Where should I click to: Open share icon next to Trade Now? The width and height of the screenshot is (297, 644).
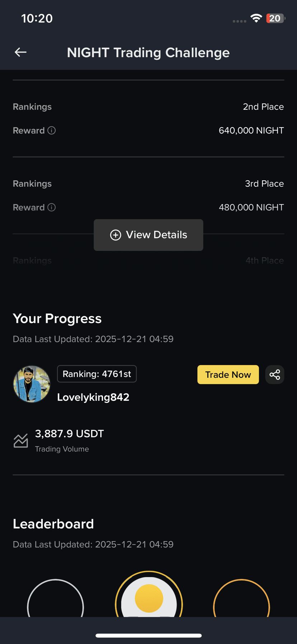coord(275,375)
